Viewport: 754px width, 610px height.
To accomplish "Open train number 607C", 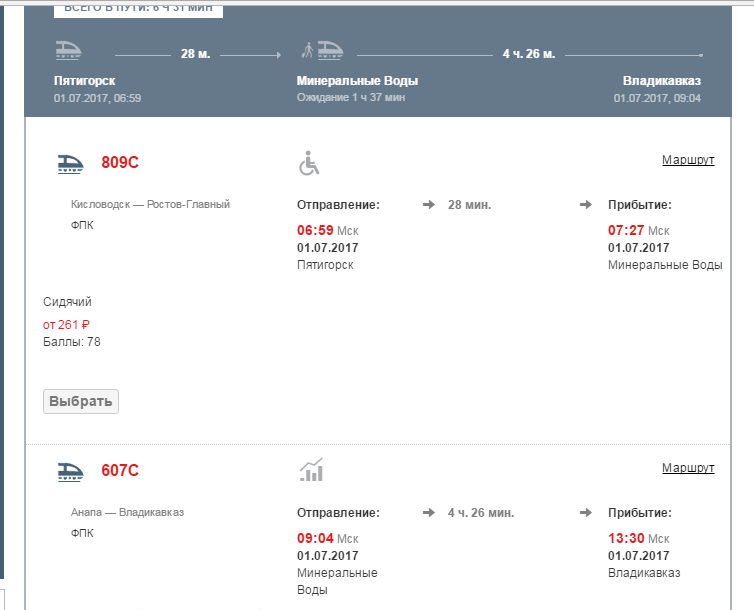I will click(x=120, y=471).
